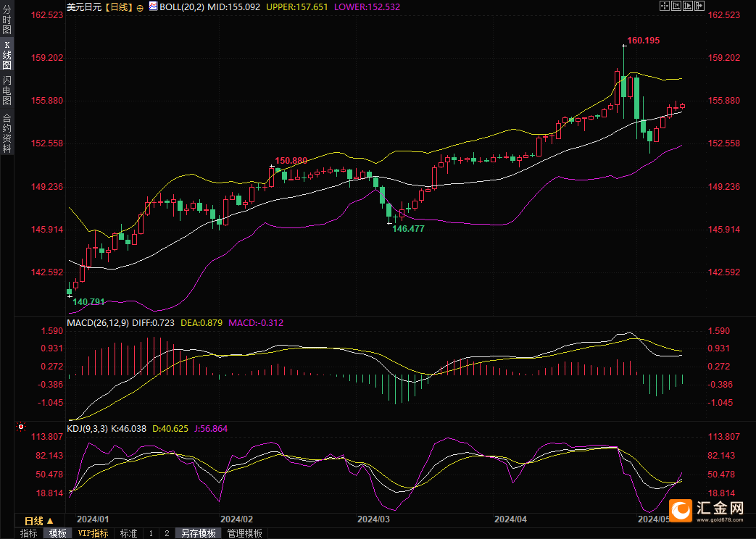Click the red sun icon beside KDJ

coord(21,427)
